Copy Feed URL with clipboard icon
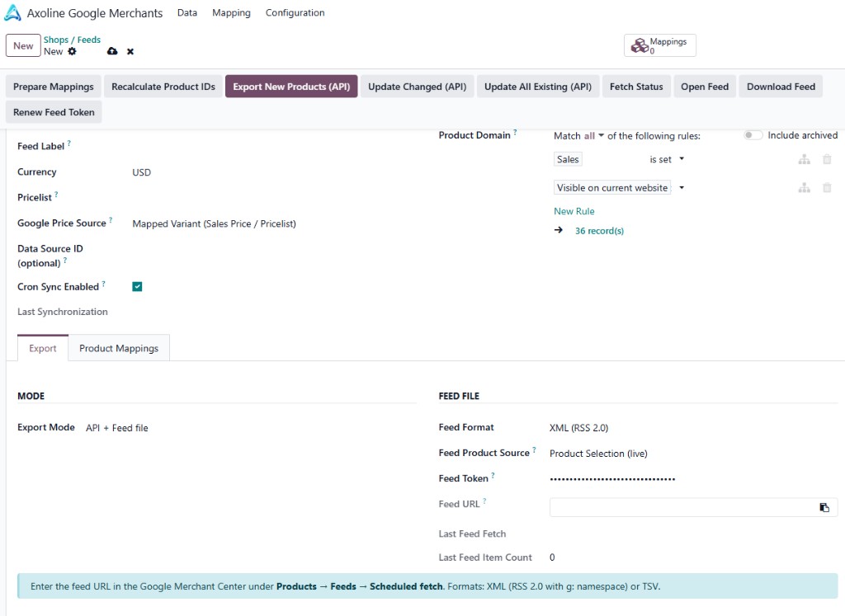This screenshot has height=616, width=845. click(824, 507)
